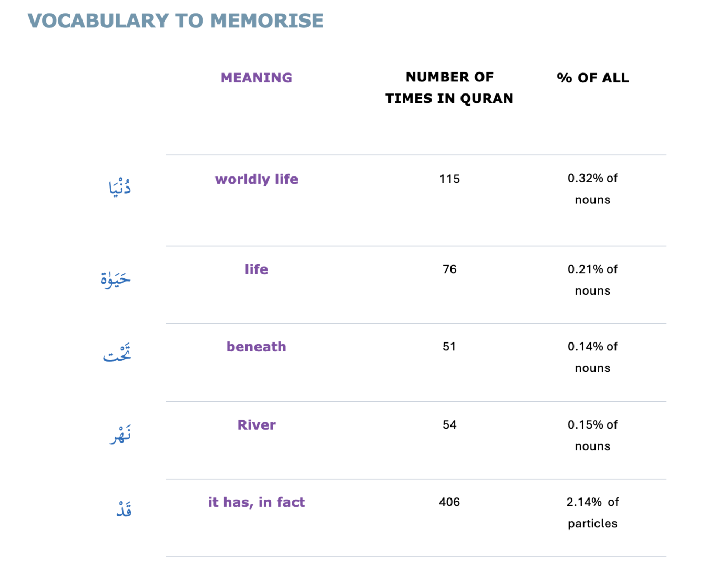Viewport: 728px width, 561px height.
Task: Select the 'it has, in fact' meaning
Action: [x=257, y=502]
